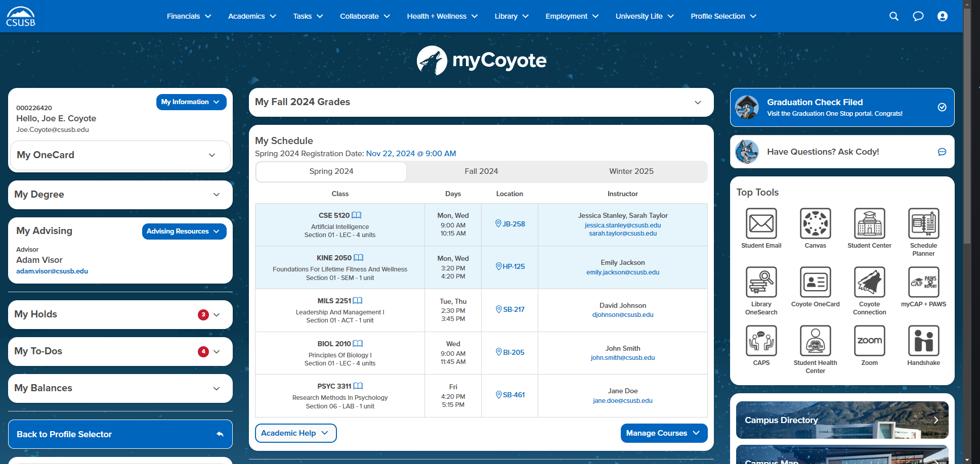Open the Schedule Planner tool
Image resolution: width=980 pixels, height=464 pixels.
click(x=923, y=223)
